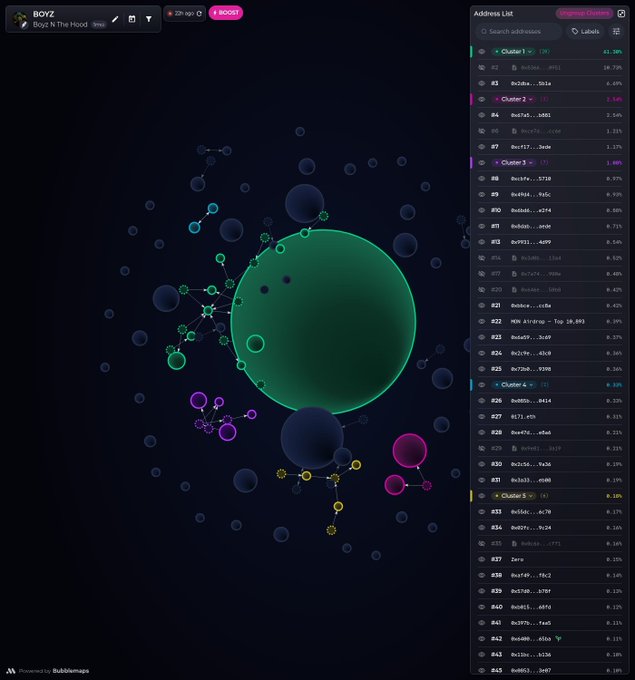Click the 1mo age badge beside Boyz N The Hood
The width and height of the screenshot is (635, 680).
click(x=98, y=25)
